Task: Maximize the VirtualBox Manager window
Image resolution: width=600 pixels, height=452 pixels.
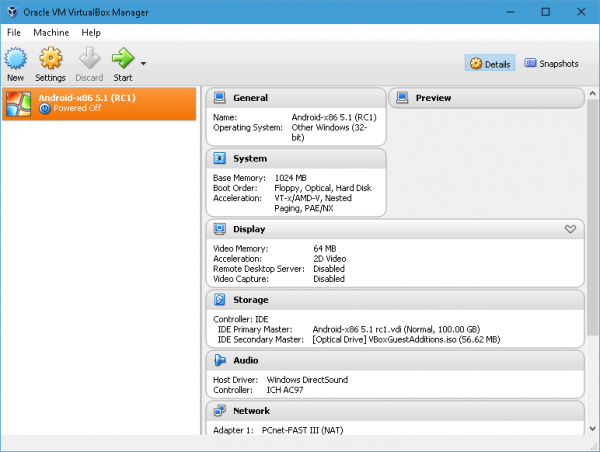Action: pos(546,12)
